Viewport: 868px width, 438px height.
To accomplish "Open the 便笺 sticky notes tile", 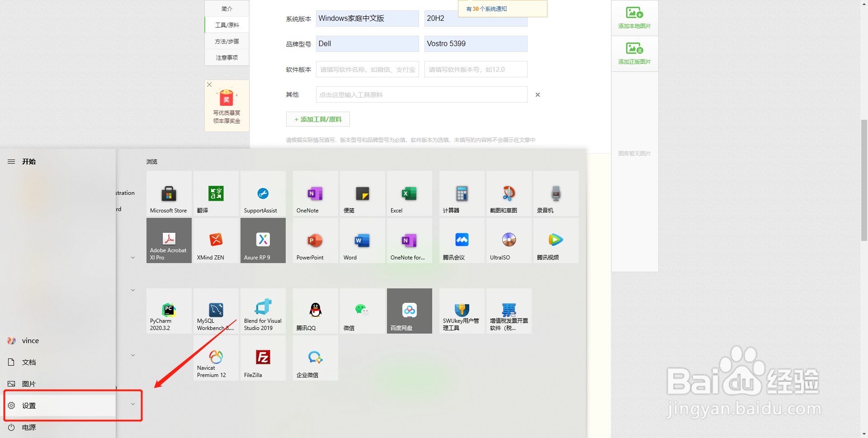I will point(362,193).
